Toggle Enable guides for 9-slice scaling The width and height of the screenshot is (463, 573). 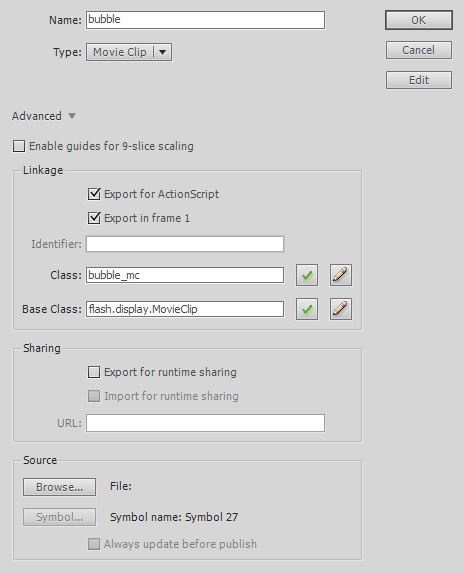19,146
